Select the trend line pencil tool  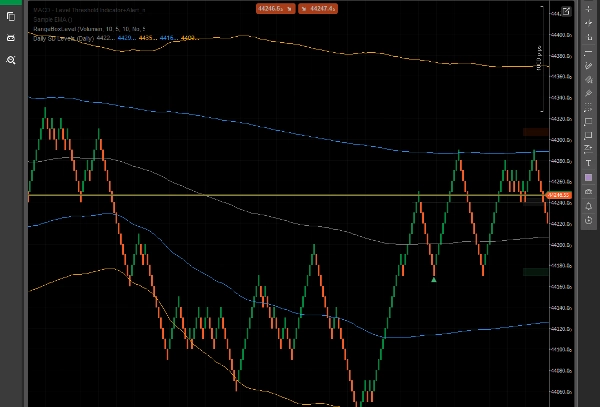589,65
